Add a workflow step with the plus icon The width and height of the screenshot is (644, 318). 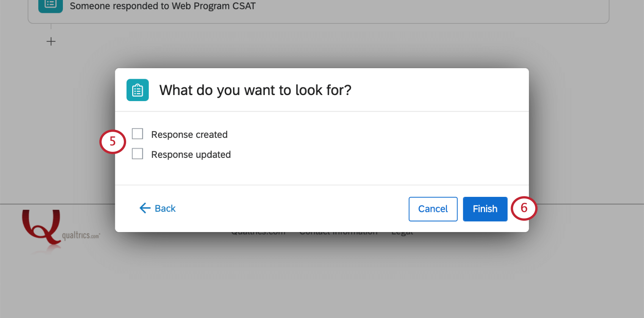[x=51, y=41]
